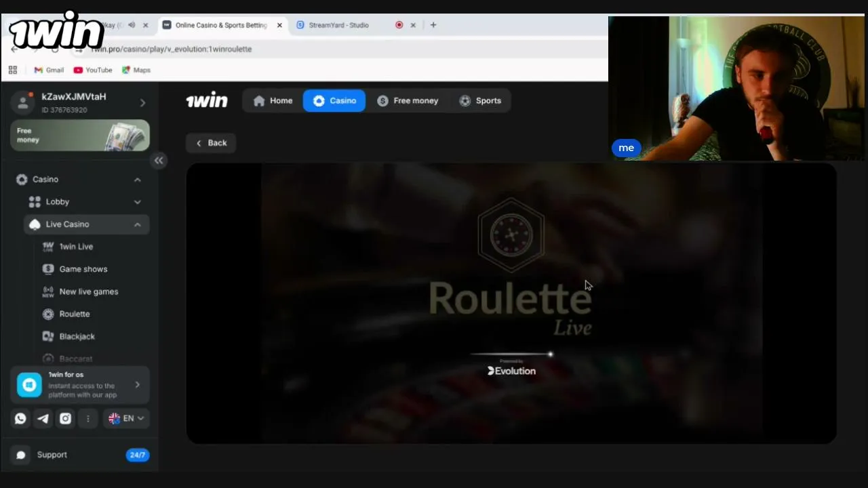Click the username kZawXJMVtaH
Image resolution: width=868 pixels, height=488 pixels.
click(74, 97)
